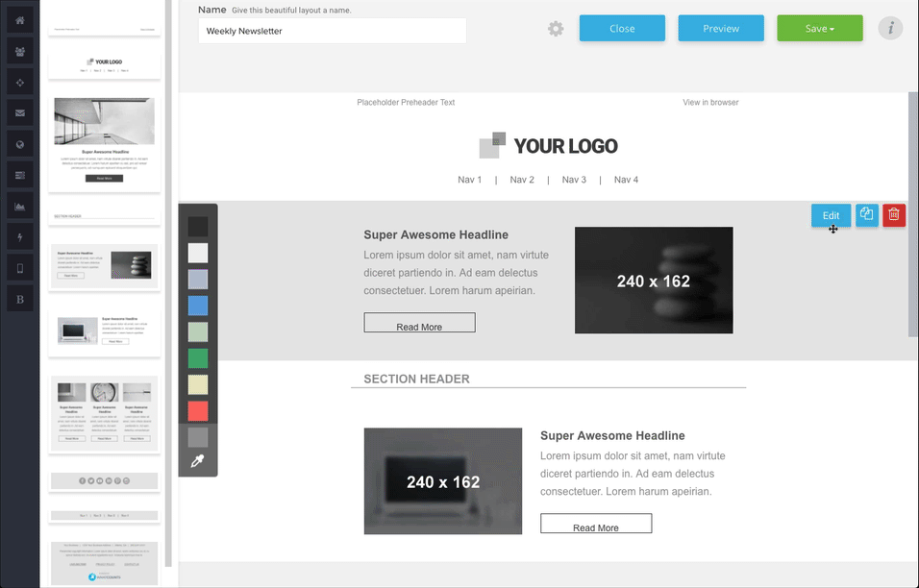Choose the green color swatch
The image size is (919, 588).
tap(197, 358)
